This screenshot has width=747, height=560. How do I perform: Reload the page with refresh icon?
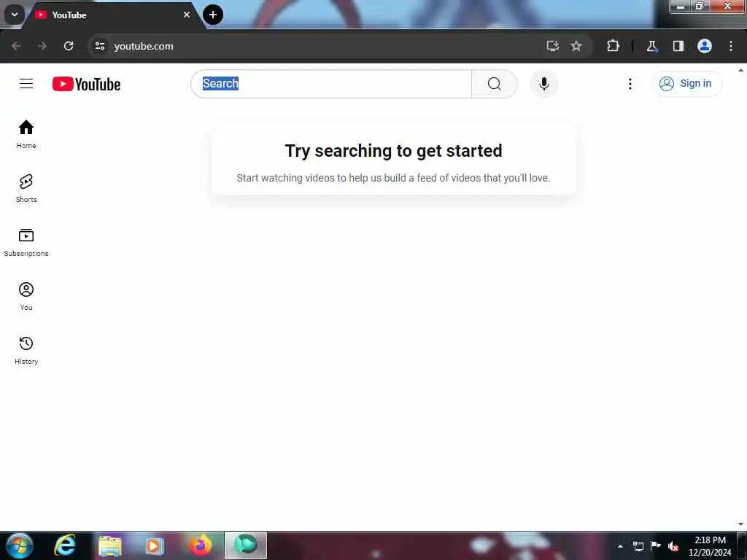[x=69, y=46]
